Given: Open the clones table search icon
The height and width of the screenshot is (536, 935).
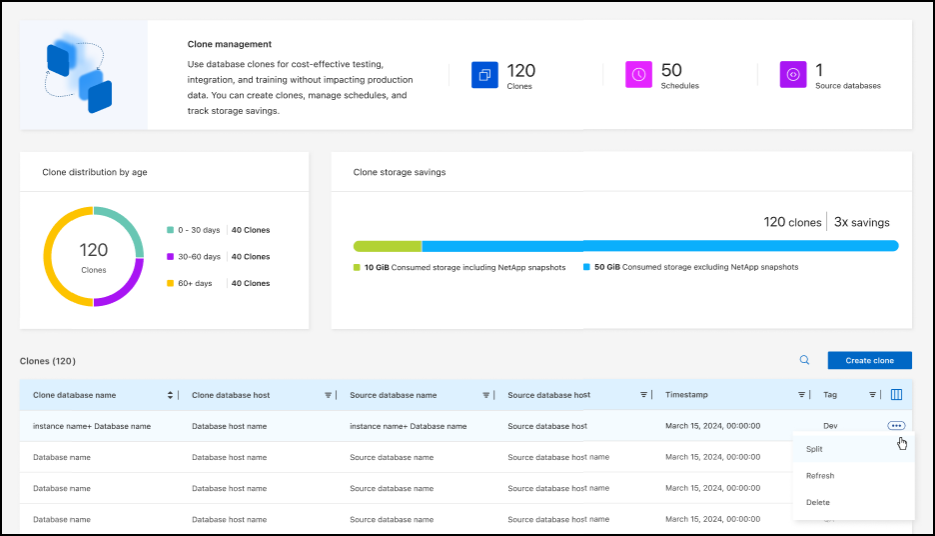Looking at the screenshot, I should 804,360.
